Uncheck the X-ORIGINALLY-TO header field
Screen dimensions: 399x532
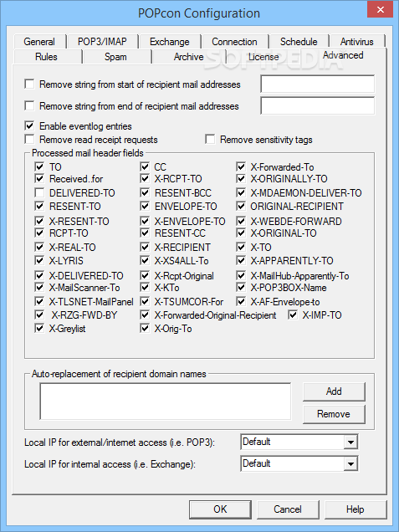(241, 178)
